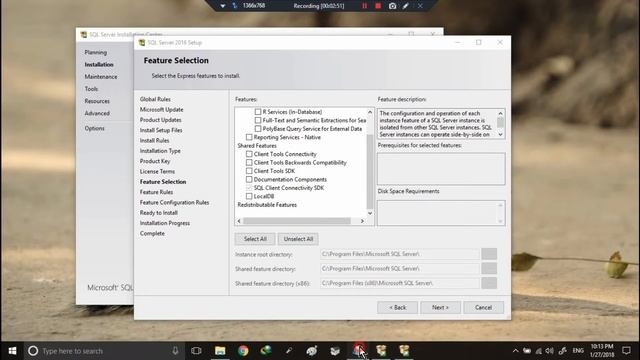Click the Features list scroll-right arrow
640x360 pixels.
362,221
